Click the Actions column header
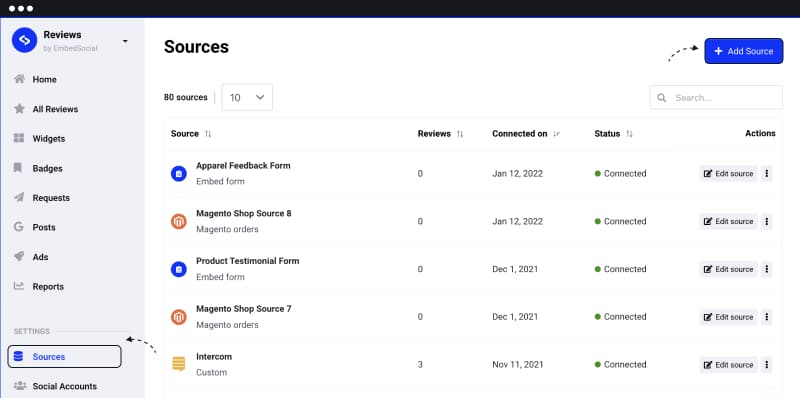 (x=760, y=133)
